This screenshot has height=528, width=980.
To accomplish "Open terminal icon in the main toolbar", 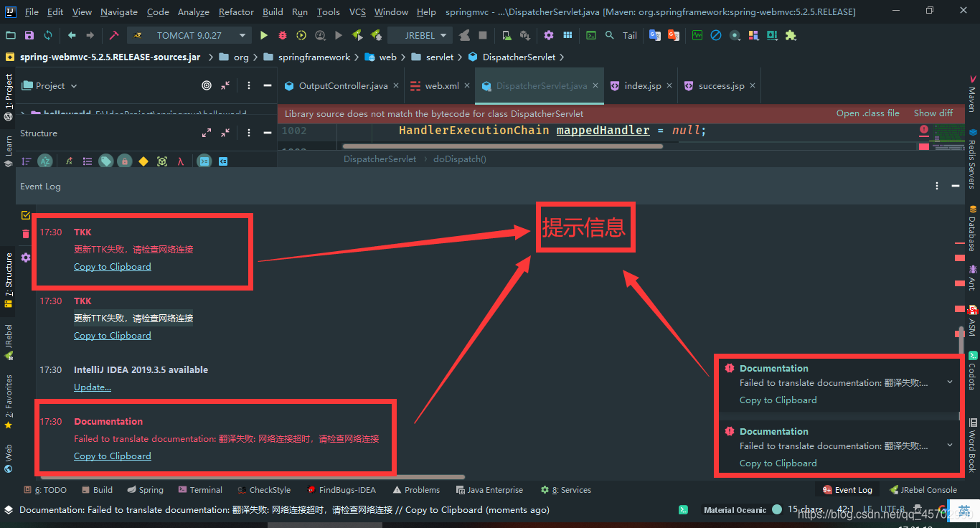I will tap(590, 35).
